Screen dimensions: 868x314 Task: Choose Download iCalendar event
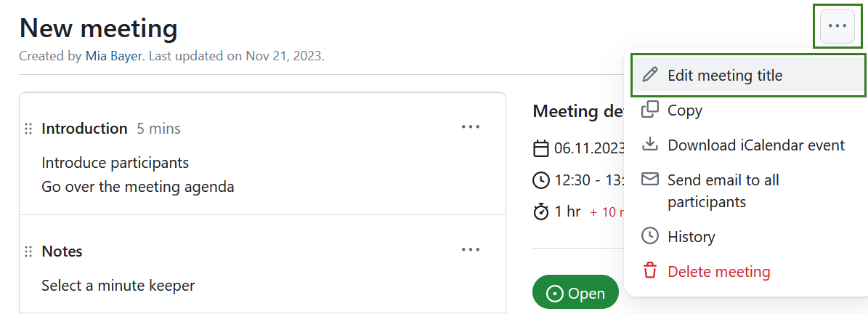tap(755, 145)
